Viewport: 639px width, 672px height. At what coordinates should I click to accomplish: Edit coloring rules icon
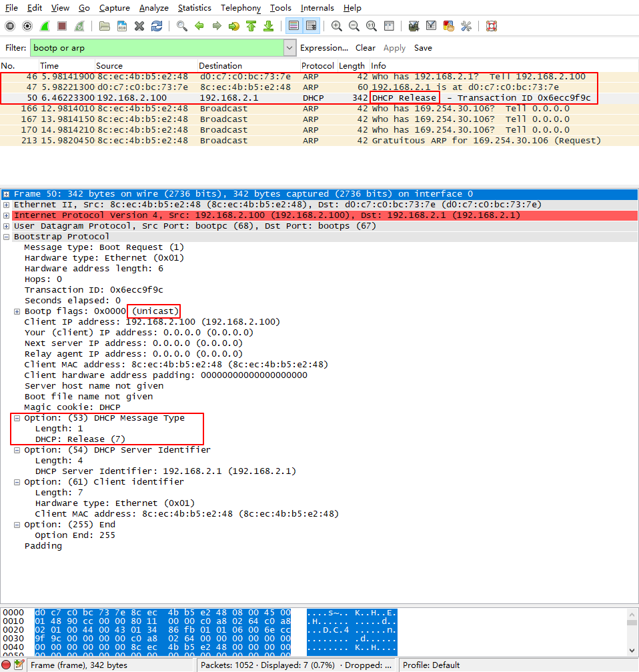(x=449, y=26)
